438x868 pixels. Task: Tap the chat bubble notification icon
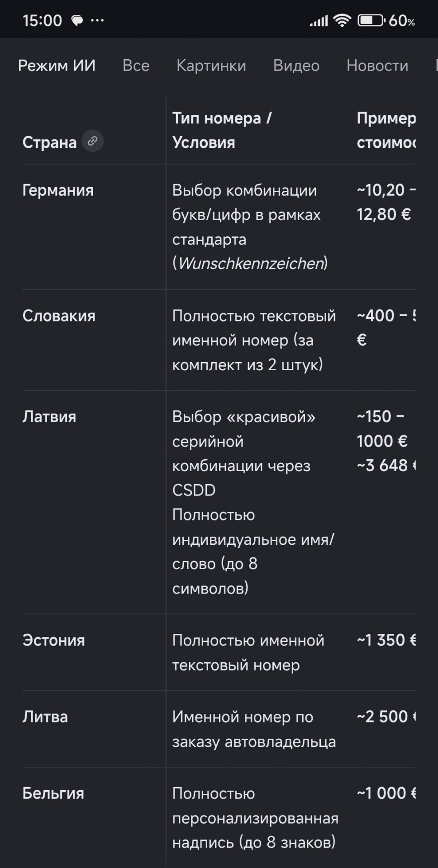(77, 20)
